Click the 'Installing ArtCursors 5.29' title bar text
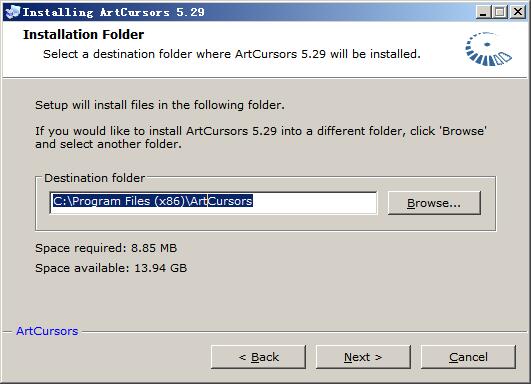This screenshot has height=384, width=531. coord(113,12)
